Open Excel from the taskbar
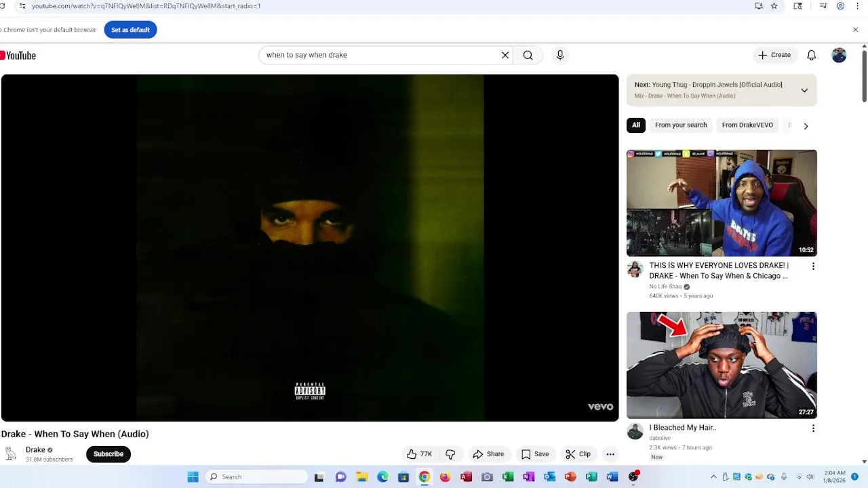This screenshot has height=488, width=868. click(508, 476)
